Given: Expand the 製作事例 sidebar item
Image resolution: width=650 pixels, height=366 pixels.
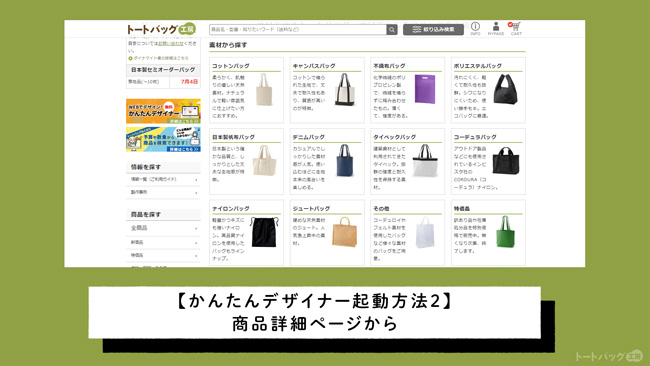Looking at the screenshot, I should pos(163,192).
